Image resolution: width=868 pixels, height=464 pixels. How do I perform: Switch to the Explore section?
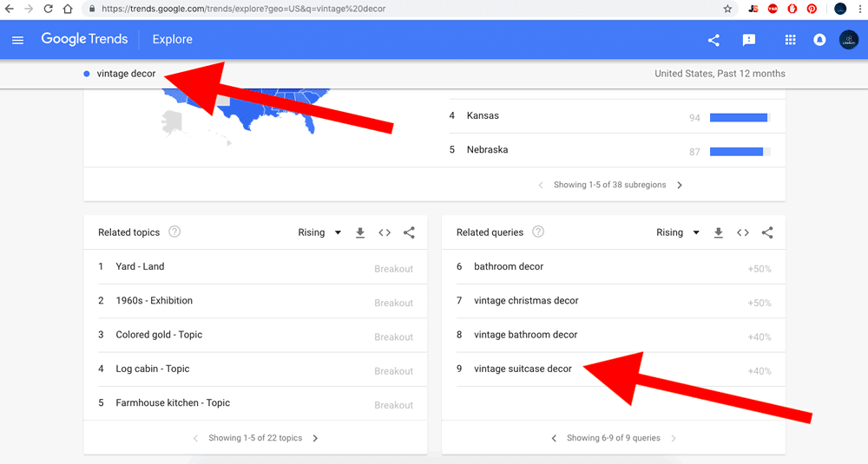(x=172, y=40)
